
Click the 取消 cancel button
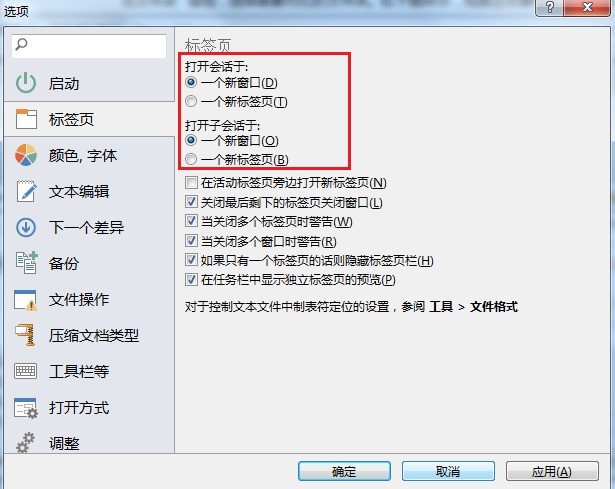(448, 471)
